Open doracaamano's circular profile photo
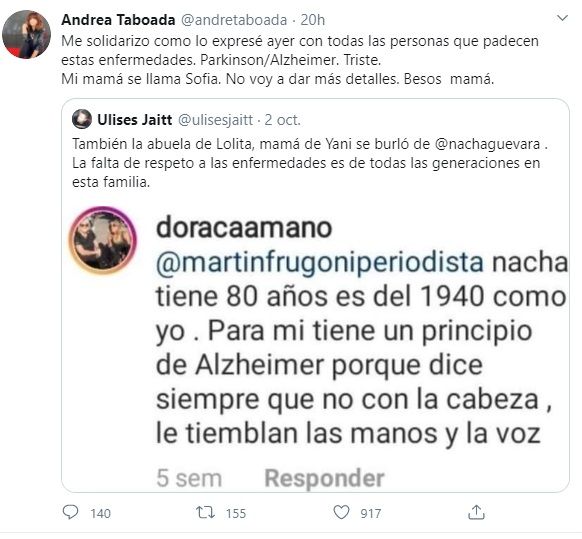 click(103, 241)
